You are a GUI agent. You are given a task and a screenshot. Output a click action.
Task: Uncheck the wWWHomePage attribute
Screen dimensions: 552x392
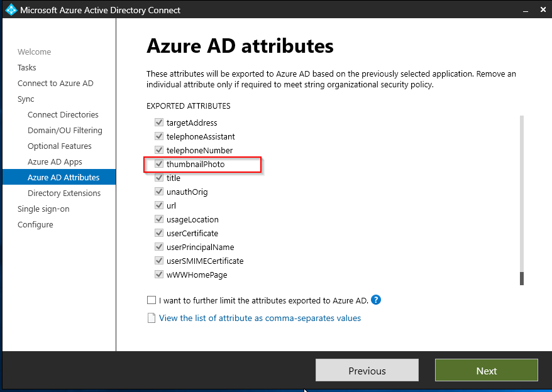coord(159,275)
